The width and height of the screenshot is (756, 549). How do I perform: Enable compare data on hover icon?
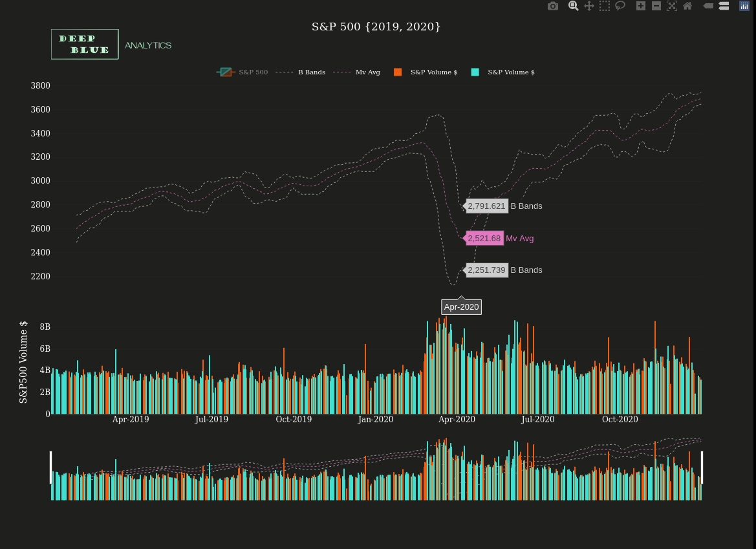coord(724,6)
